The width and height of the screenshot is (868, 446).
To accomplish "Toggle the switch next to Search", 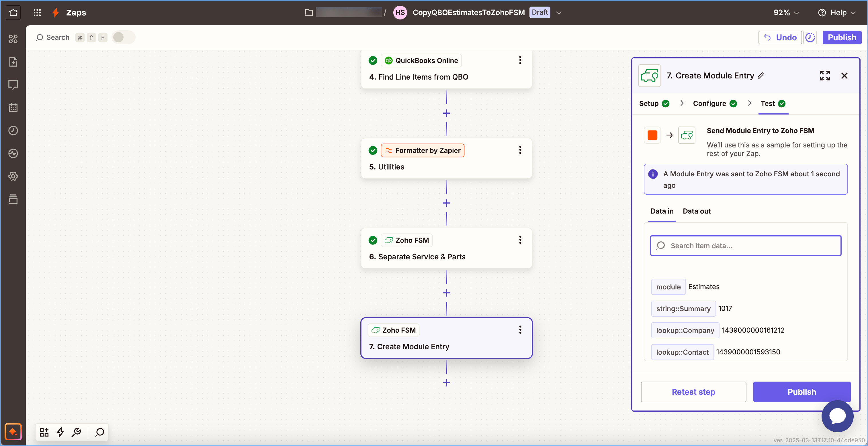I will point(123,38).
